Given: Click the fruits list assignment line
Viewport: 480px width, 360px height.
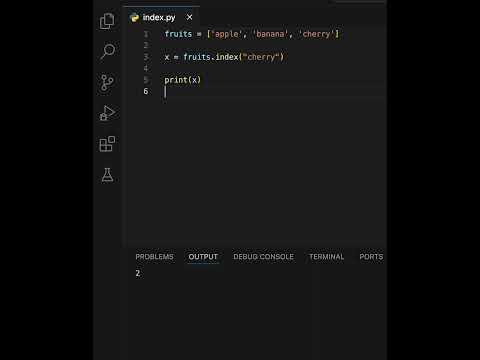Looking at the screenshot, I should click(252, 34).
